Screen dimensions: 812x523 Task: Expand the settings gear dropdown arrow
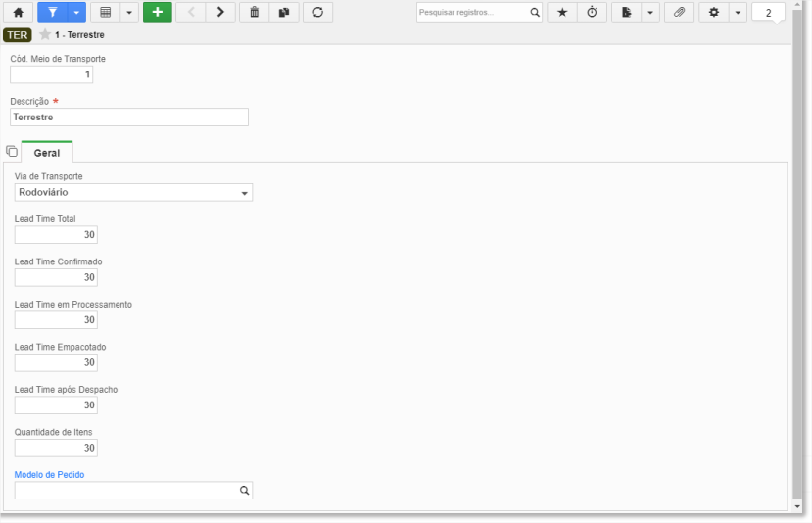coord(738,13)
